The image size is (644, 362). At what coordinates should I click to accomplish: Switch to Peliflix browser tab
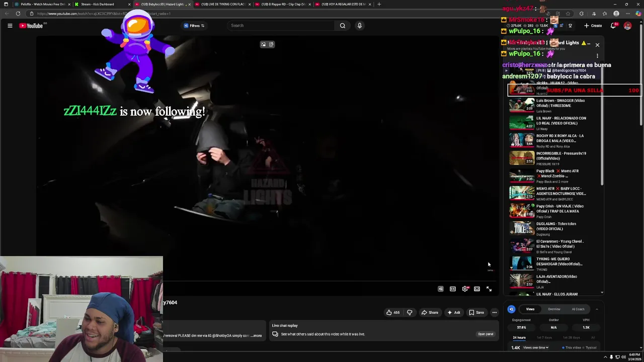point(42,4)
